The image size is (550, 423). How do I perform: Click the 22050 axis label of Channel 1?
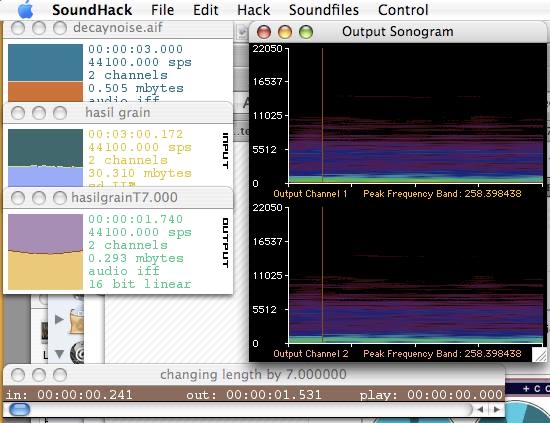tap(267, 48)
